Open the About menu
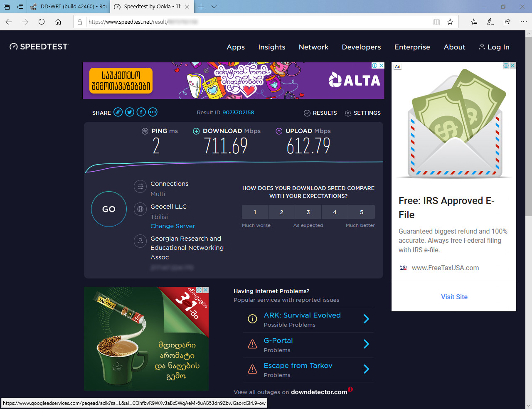The width and height of the screenshot is (532, 409). pos(454,47)
